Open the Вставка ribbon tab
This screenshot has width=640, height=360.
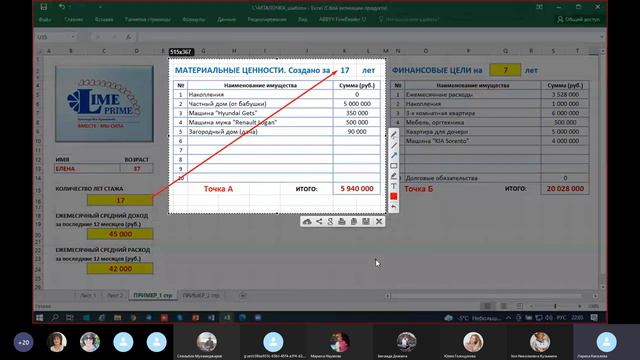[104, 19]
